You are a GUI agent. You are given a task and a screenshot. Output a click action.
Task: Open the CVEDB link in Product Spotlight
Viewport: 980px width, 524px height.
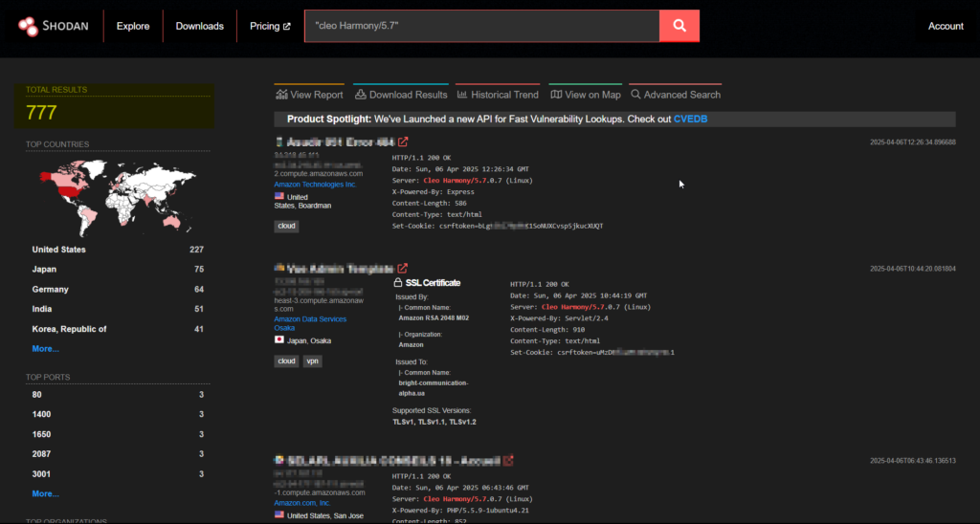[690, 120]
